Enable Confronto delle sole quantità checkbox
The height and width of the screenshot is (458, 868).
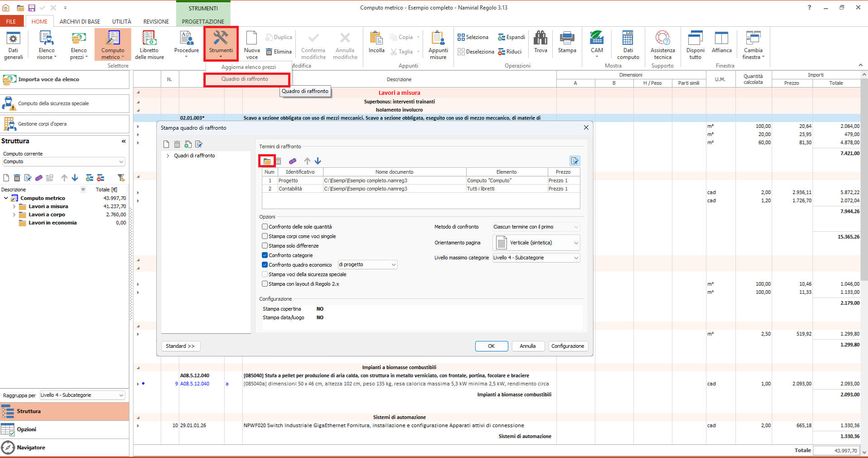click(x=265, y=227)
